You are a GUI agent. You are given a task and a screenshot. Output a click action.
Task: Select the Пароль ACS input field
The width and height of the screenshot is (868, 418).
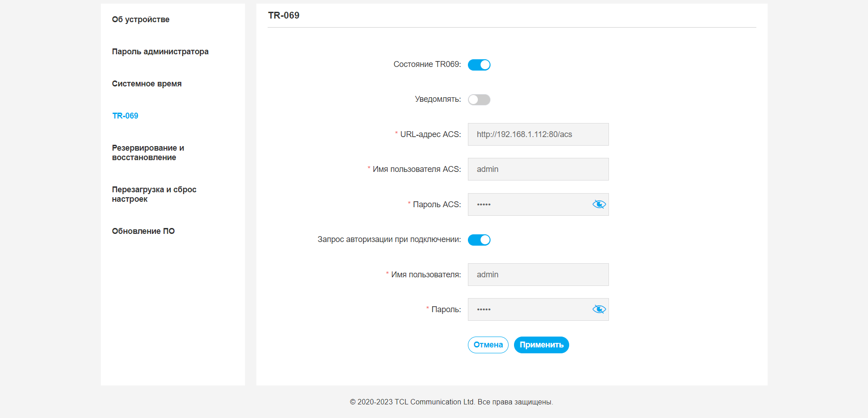[529, 204]
